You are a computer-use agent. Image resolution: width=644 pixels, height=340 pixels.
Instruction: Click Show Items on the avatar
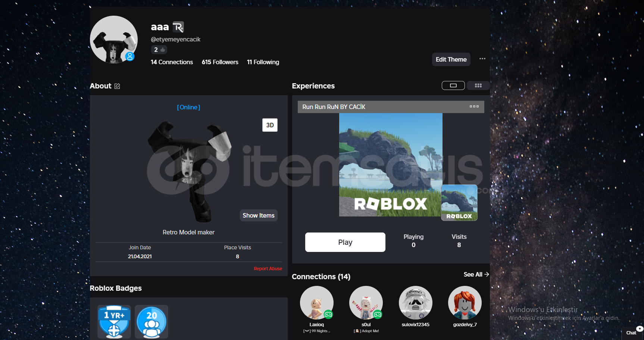[x=259, y=215]
